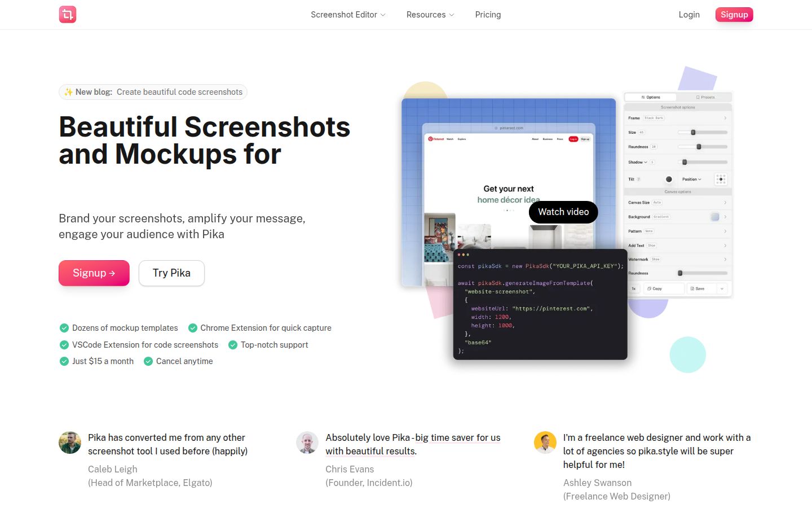The width and height of the screenshot is (812, 508).
Task: Open the Screenshot Editor dropdown menu
Action: coord(348,15)
